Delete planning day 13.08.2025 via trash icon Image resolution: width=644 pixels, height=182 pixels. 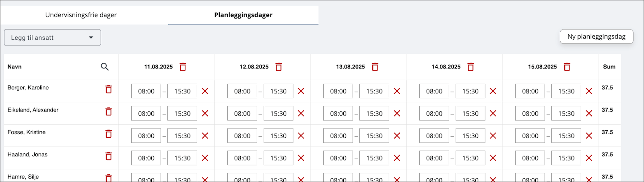[375, 67]
